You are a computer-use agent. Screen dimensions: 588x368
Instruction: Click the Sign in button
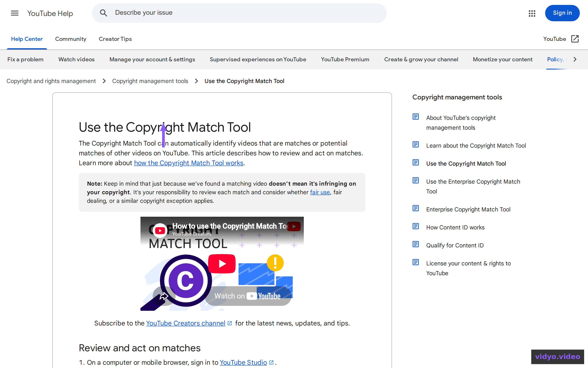(x=562, y=13)
